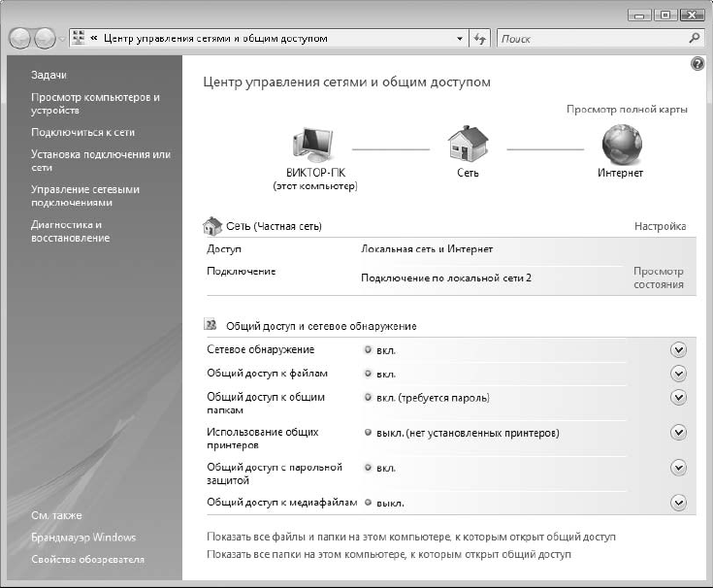Click the refresh button beside address bar
The height and width of the screenshot is (588, 713).
coord(481,39)
